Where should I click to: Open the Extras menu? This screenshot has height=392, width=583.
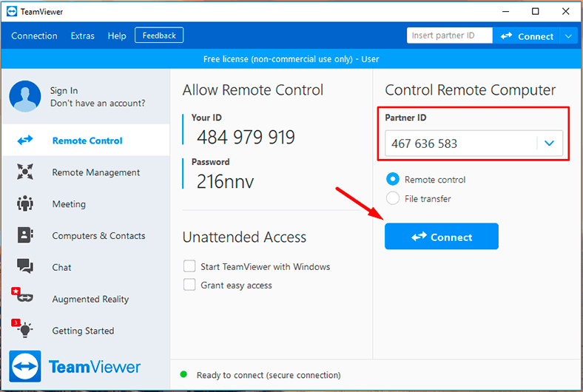coord(83,36)
